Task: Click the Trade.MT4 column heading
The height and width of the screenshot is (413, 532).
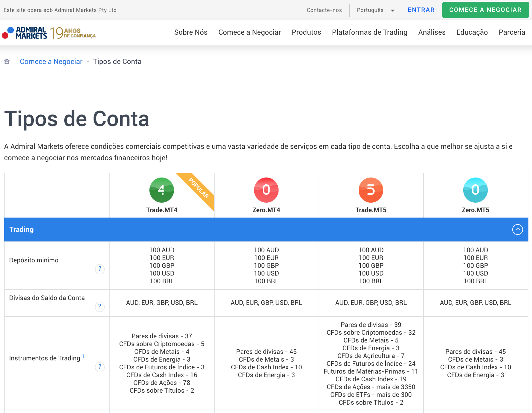Action: pyautogui.click(x=162, y=210)
